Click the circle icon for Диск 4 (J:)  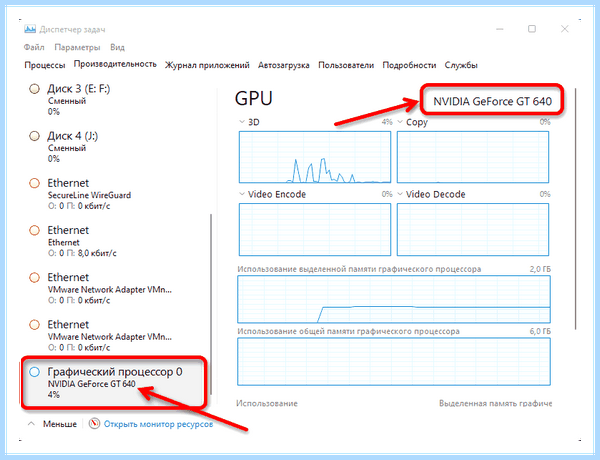pyautogui.click(x=34, y=136)
